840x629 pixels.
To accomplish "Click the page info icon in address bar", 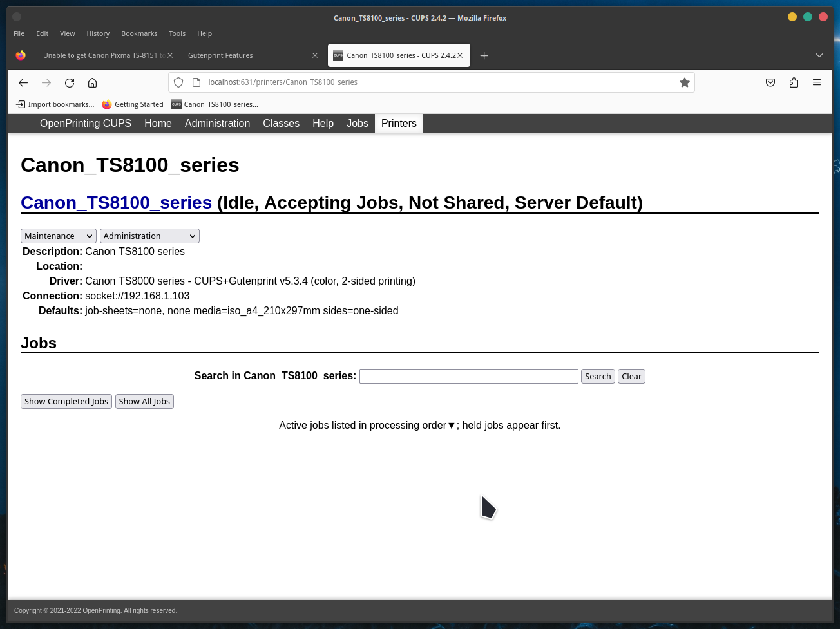I will pyautogui.click(x=196, y=82).
